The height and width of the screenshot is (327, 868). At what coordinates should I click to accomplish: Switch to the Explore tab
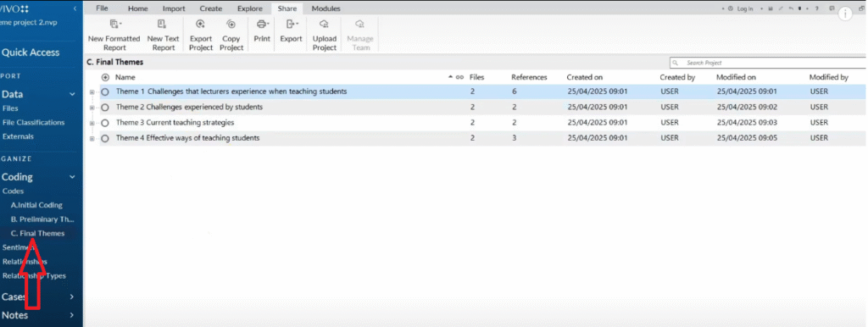tap(250, 8)
